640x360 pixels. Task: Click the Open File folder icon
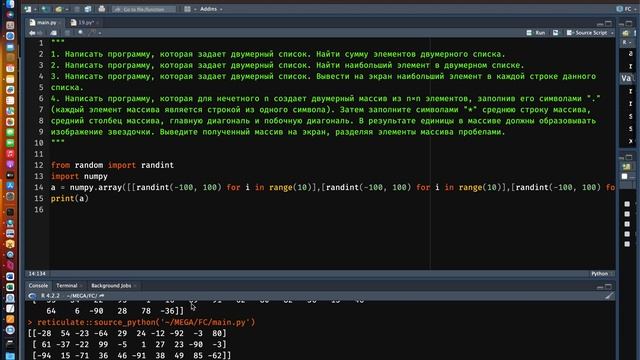pos(59,9)
